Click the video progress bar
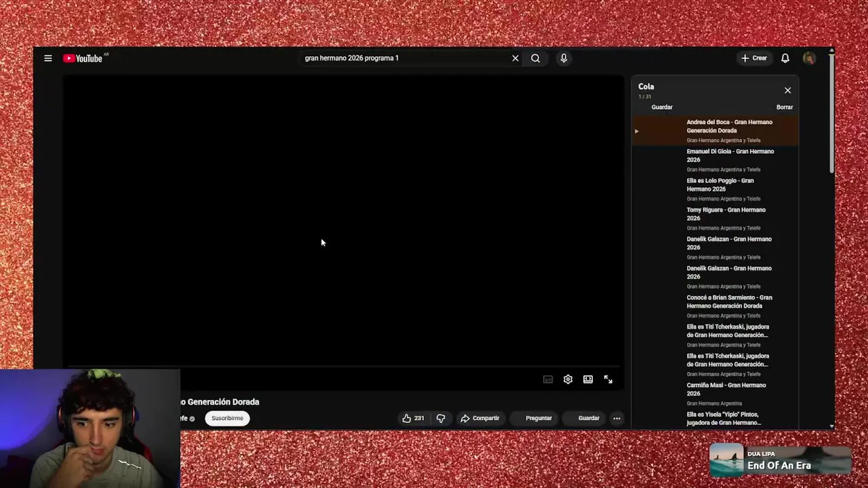The height and width of the screenshot is (488, 868). click(x=344, y=367)
